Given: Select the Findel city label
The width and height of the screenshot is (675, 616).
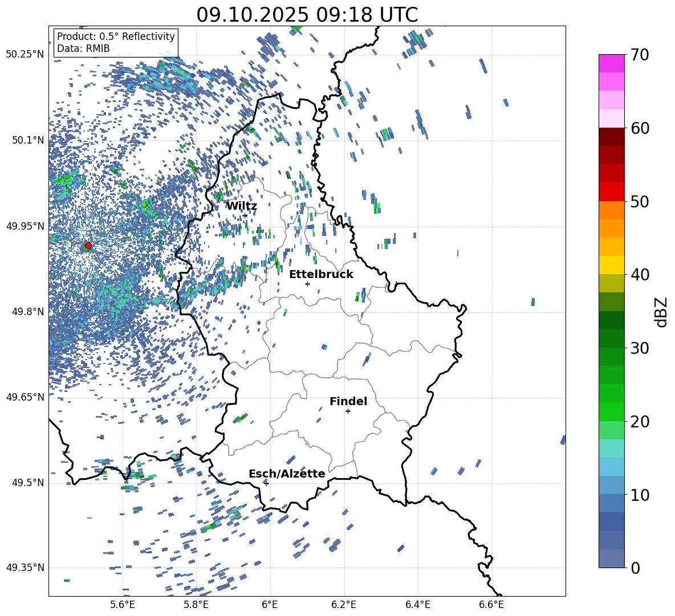Looking at the screenshot, I should click(348, 401).
